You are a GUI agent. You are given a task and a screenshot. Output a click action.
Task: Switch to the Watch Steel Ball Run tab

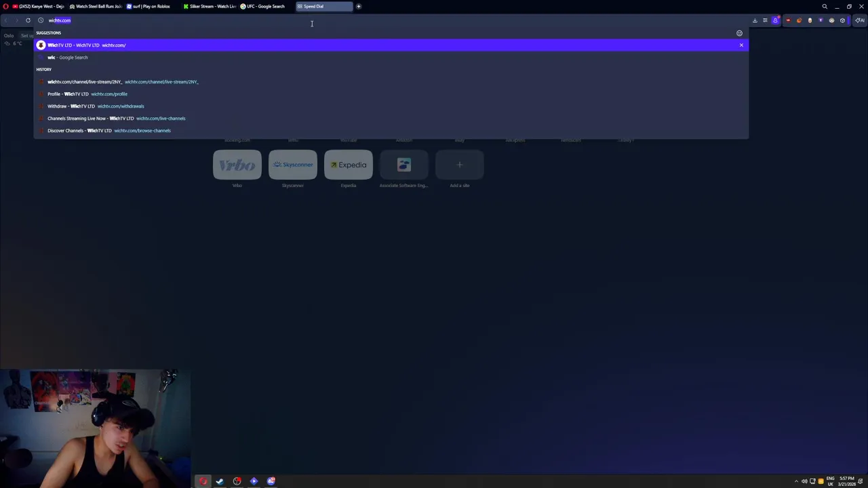click(x=95, y=6)
